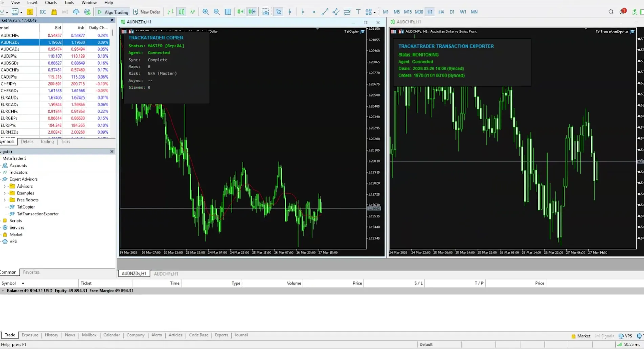
Task: Open the VPS cloud toolbar icon
Action: 76,12
